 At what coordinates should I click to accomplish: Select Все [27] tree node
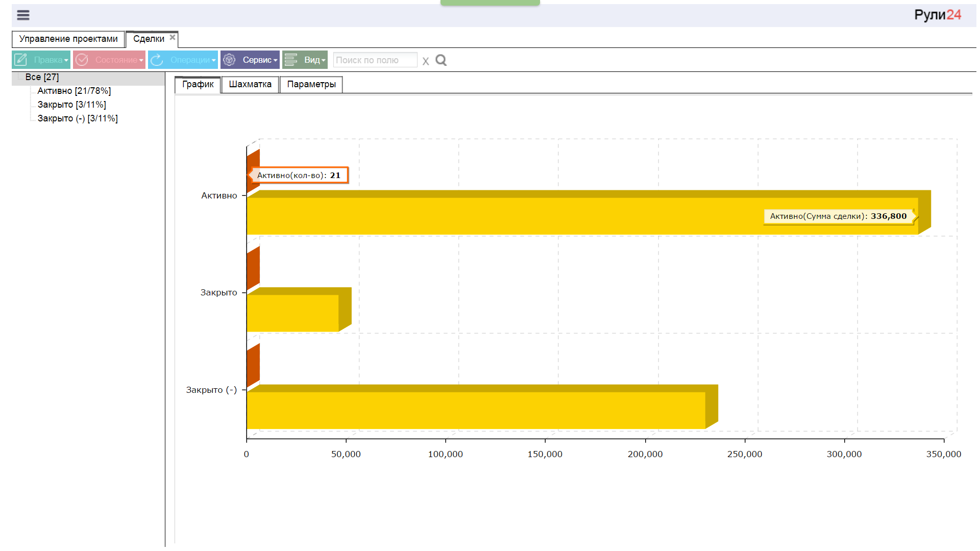42,77
